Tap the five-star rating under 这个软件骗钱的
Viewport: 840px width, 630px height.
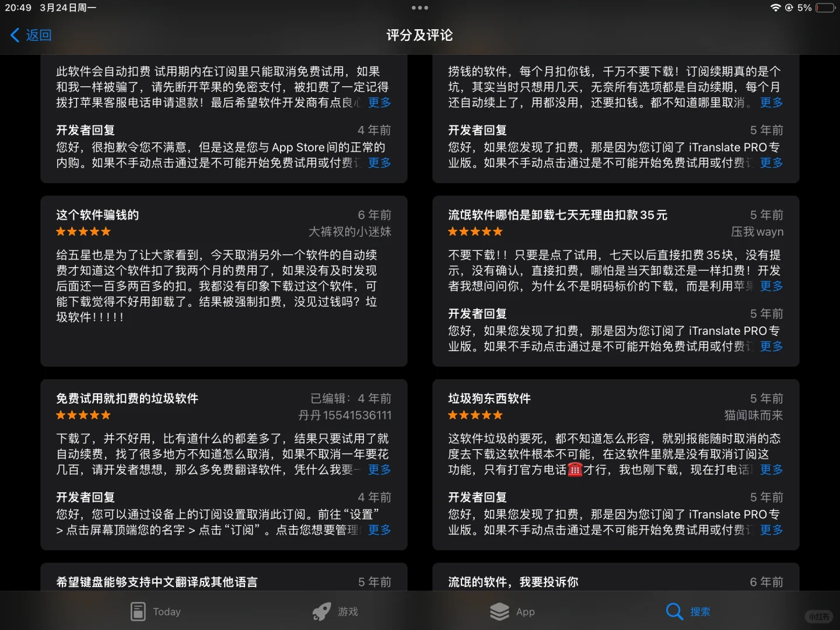point(83,232)
